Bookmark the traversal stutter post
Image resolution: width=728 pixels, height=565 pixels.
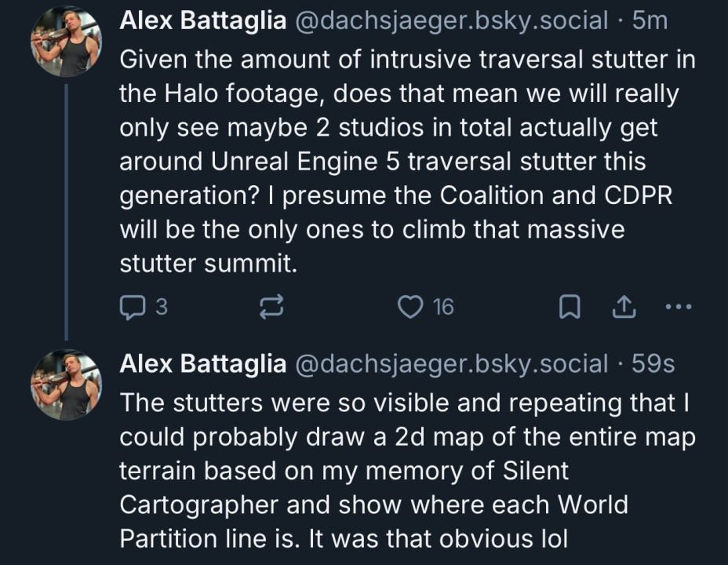(568, 308)
